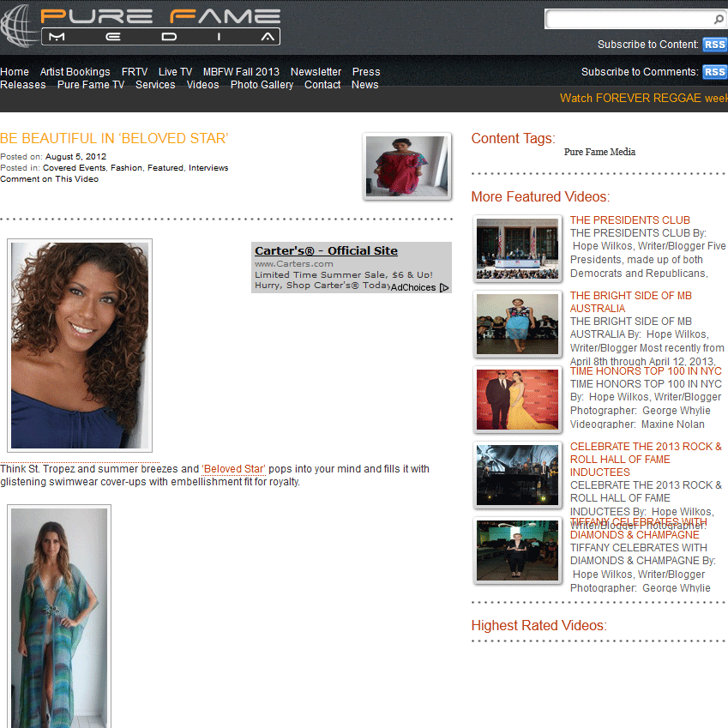Click the article thumbnail beside the title

click(x=406, y=166)
